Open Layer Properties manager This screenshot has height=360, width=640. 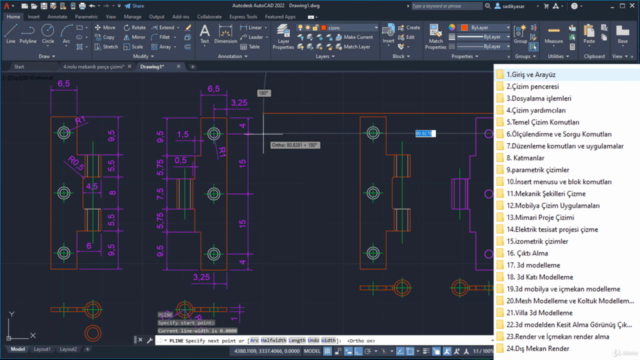click(283, 36)
